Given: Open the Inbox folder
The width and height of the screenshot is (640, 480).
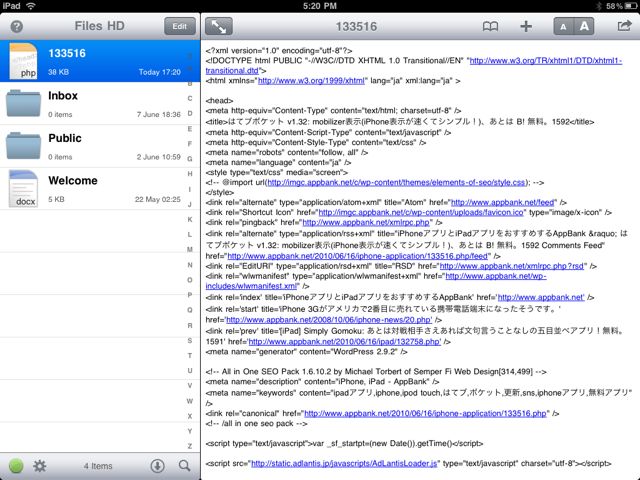Looking at the screenshot, I should point(100,104).
